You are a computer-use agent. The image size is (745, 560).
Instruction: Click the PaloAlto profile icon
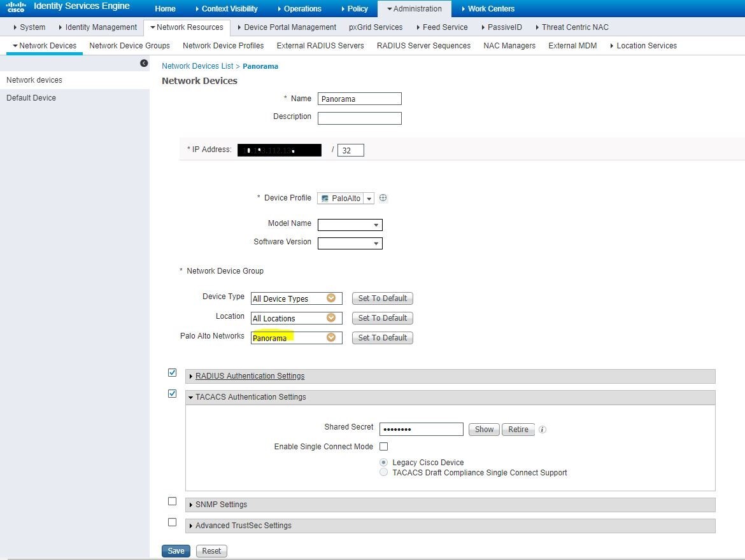[325, 199]
